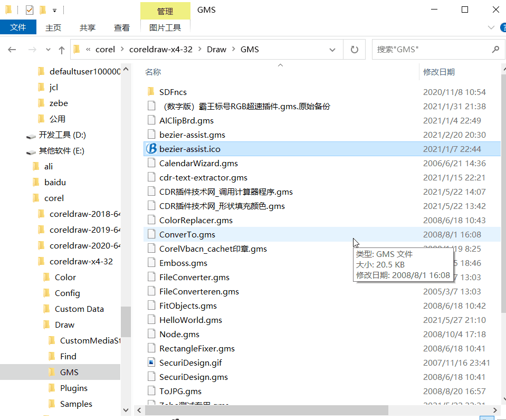Click the horizontal scrollbar of file list
This screenshot has width=506, height=420.
pos(264,410)
